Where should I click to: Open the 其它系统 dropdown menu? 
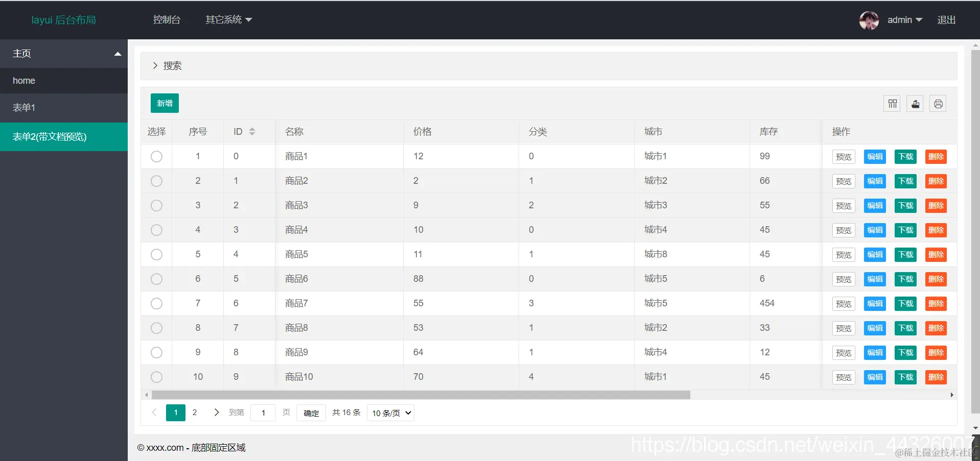[x=228, y=20]
